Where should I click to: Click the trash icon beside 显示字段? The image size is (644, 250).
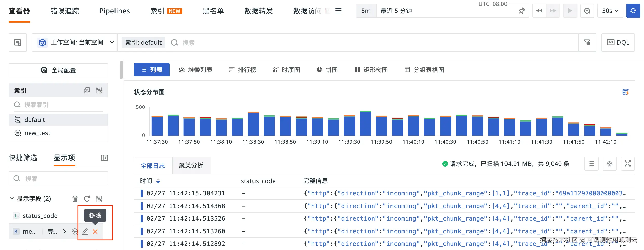[75, 199]
